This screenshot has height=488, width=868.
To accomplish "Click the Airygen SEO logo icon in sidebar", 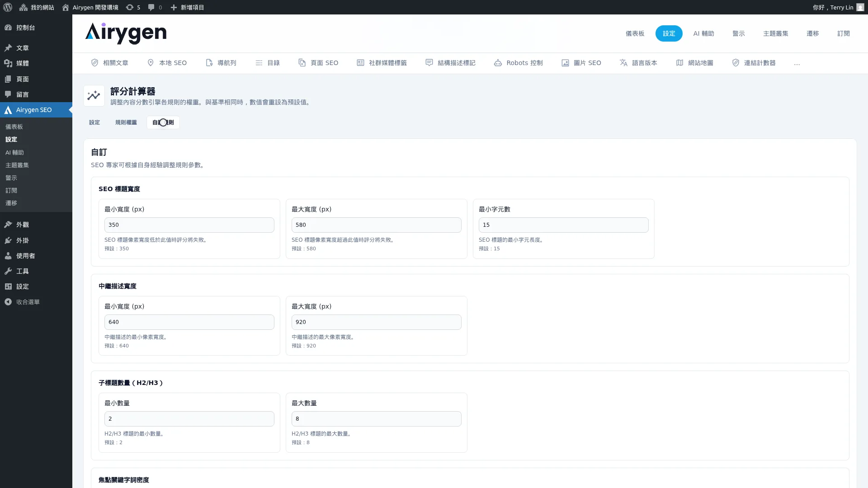I will (8, 110).
